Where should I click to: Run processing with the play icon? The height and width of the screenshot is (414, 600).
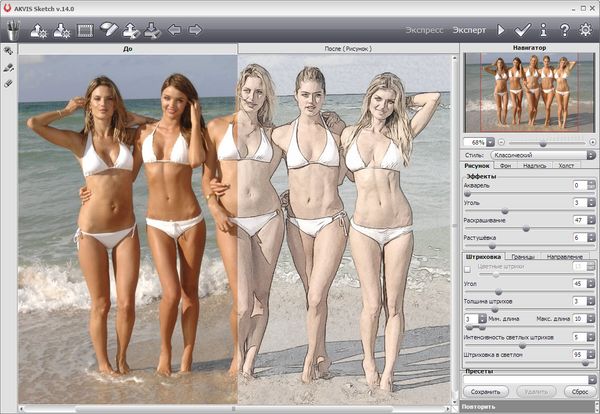pos(502,30)
